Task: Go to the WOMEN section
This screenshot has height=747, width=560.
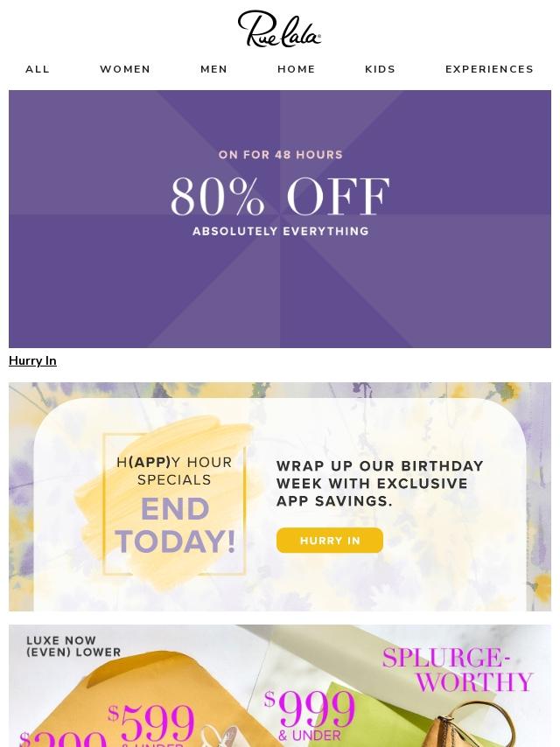Action: [x=125, y=69]
